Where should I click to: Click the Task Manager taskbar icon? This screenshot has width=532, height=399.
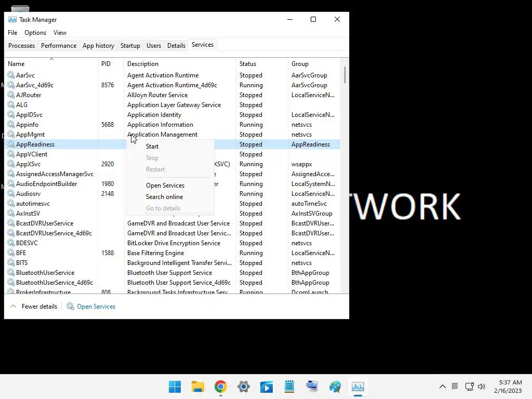358,387
